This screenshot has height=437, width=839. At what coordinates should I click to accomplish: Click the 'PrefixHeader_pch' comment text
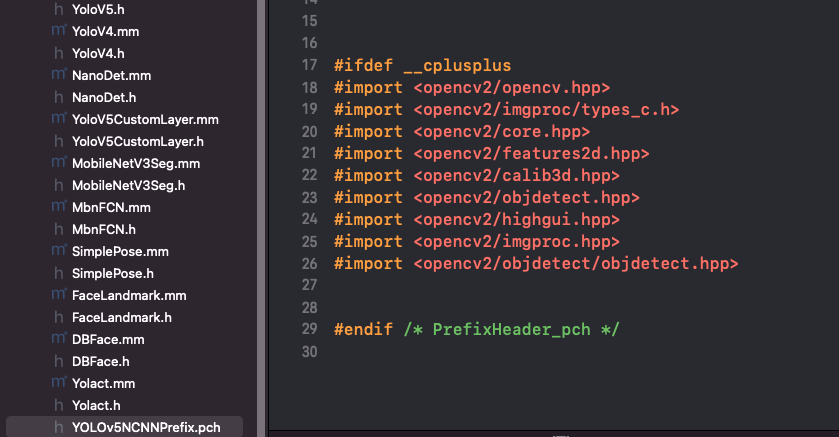[x=512, y=329]
